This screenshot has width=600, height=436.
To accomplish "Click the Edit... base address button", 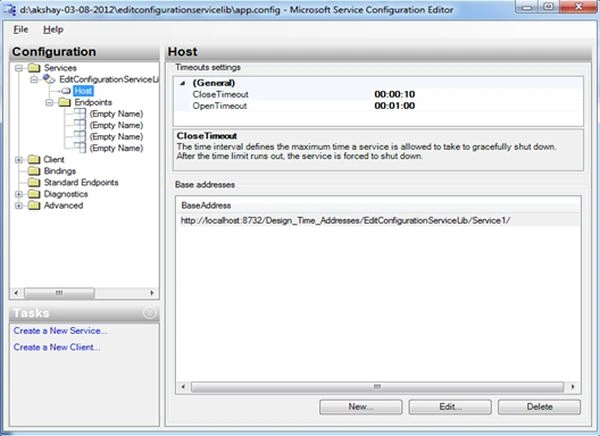I will pyautogui.click(x=450, y=407).
